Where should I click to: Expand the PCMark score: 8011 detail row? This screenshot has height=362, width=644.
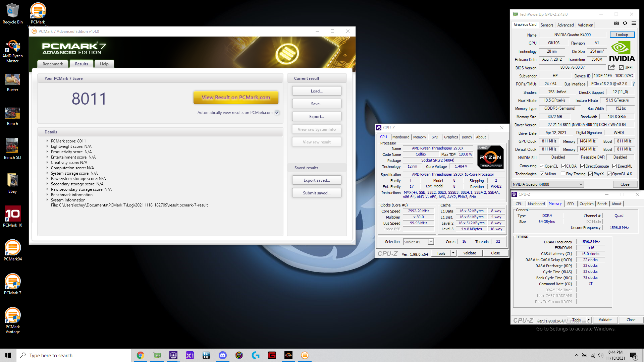pos(47,141)
